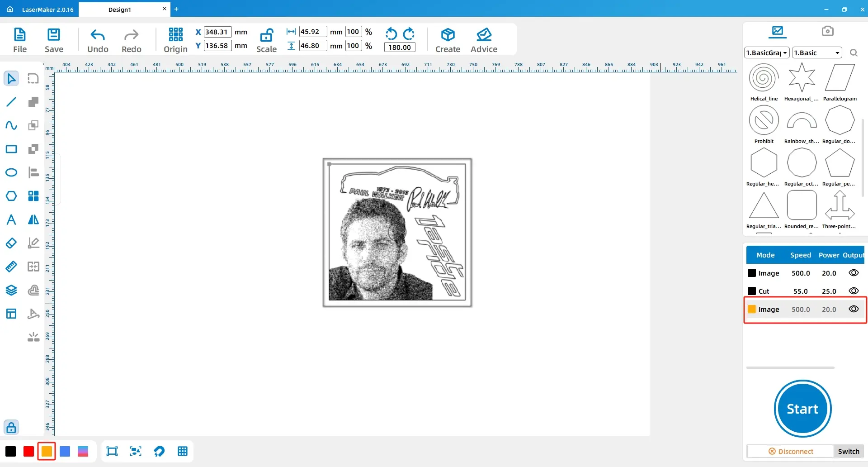
Task: Switch to the image library tab
Action: [778, 31]
